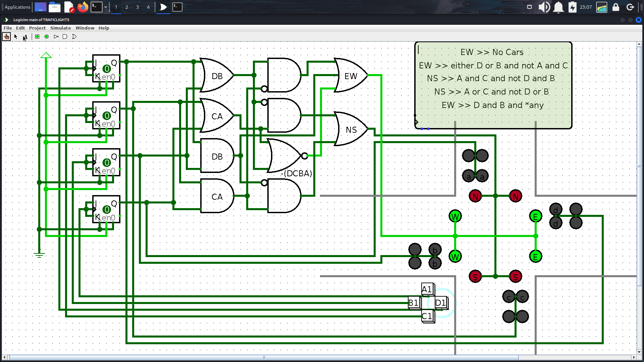
Task: Click the horizontal scrollbar right arrow
Action: tap(634, 357)
